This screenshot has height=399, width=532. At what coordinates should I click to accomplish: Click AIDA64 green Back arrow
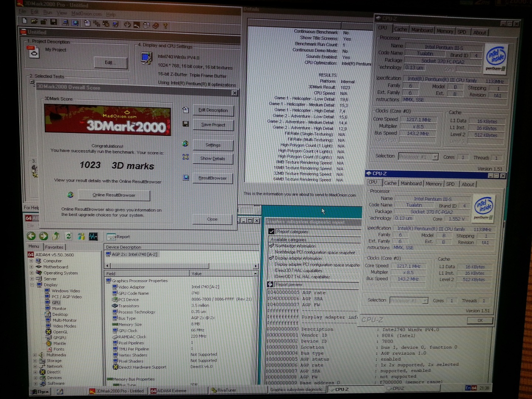pos(31,236)
